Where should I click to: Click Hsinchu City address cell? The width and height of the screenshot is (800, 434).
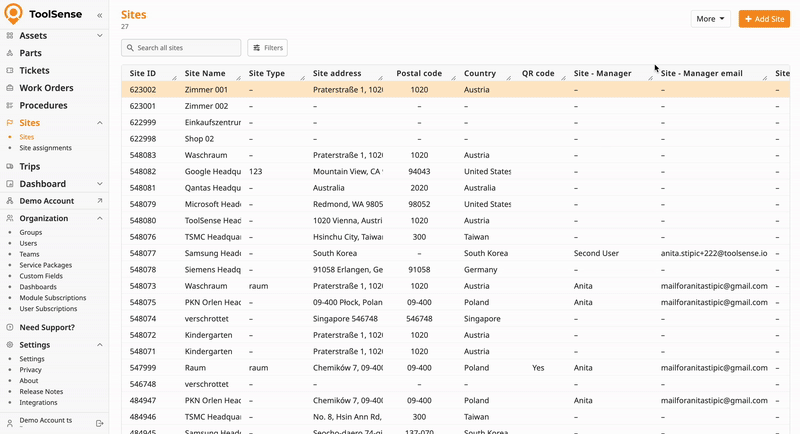coord(348,237)
